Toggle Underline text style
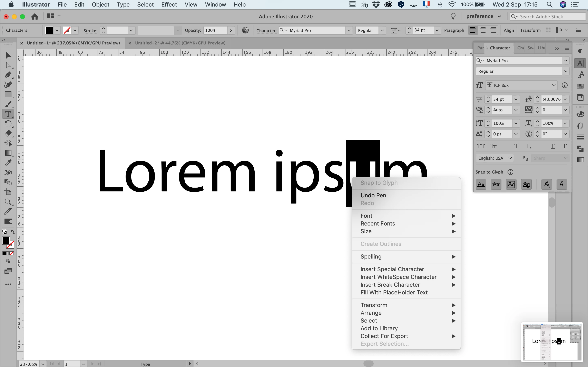The height and width of the screenshot is (367, 588). click(x=552, y=146)
